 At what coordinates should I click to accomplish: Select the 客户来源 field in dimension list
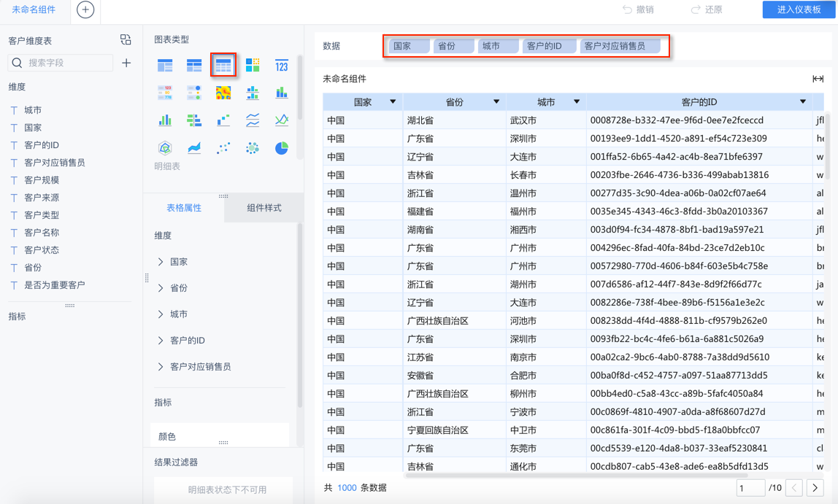tap(42, 198)
